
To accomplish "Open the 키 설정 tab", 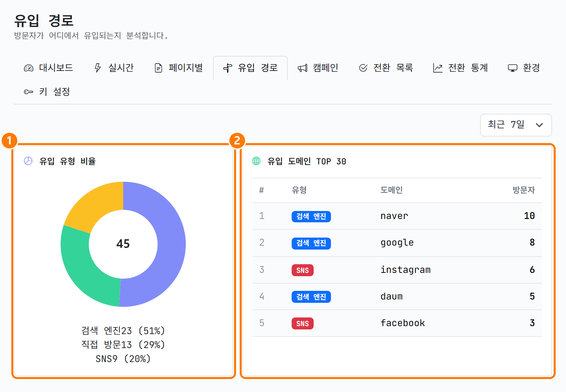I will click(x=47, y=92).
